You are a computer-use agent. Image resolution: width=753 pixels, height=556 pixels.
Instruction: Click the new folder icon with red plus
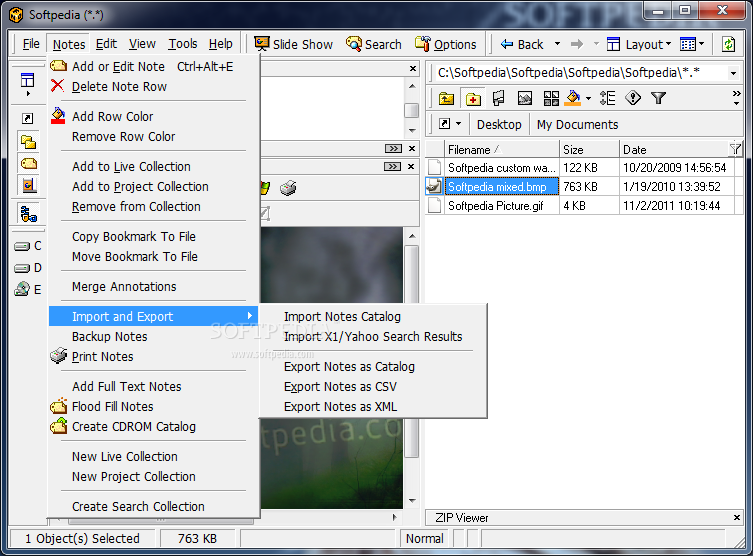tap(473, 98)
